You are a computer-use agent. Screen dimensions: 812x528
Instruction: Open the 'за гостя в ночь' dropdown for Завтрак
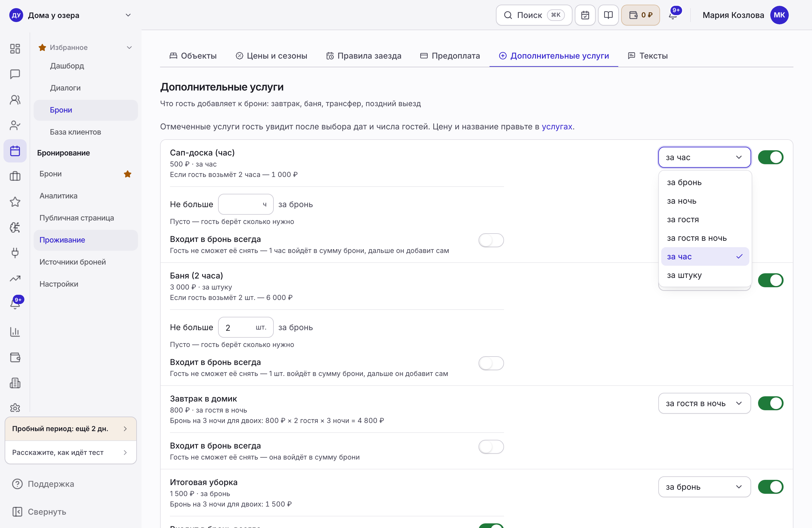click(704, 404)
